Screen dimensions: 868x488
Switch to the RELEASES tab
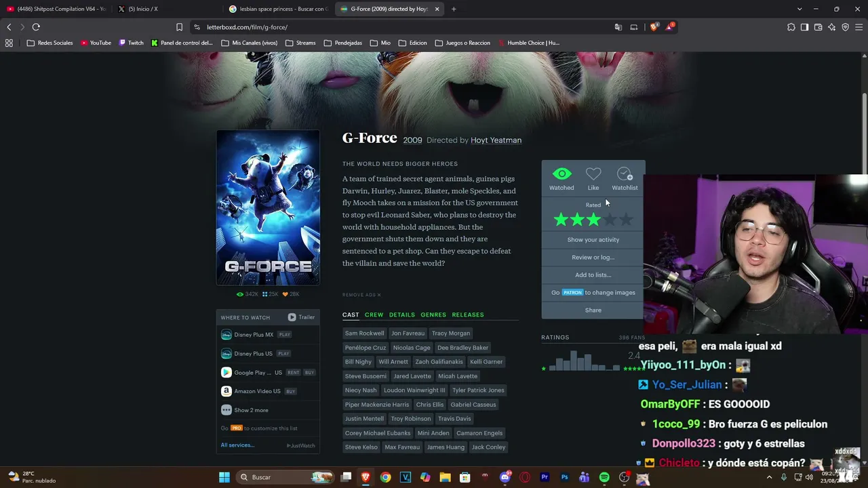tap(468, 314)
